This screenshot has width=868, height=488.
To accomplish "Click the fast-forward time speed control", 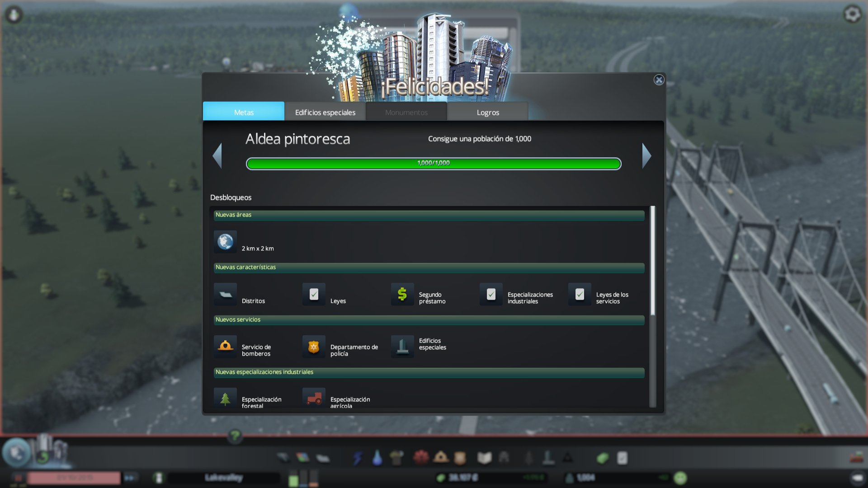I will click(132, 478).
